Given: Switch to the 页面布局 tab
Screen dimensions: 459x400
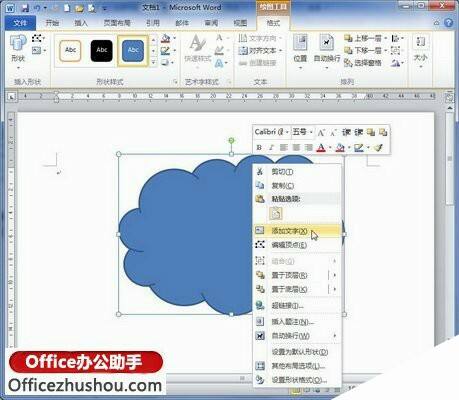Looking at the screenshot, I should click(x=117, y=23).
